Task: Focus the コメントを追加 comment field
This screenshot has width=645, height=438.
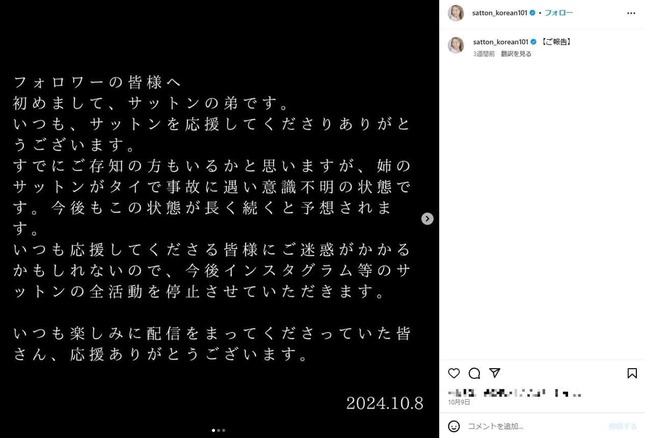Action: (535, 426)
